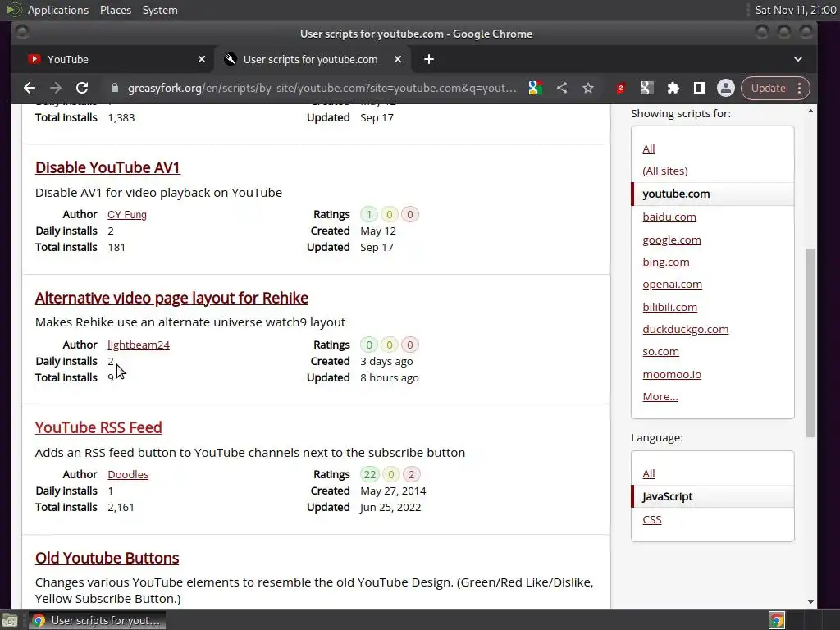840x630 pixels.
Task: Open the grey translate extension icon
Action: 646,89
